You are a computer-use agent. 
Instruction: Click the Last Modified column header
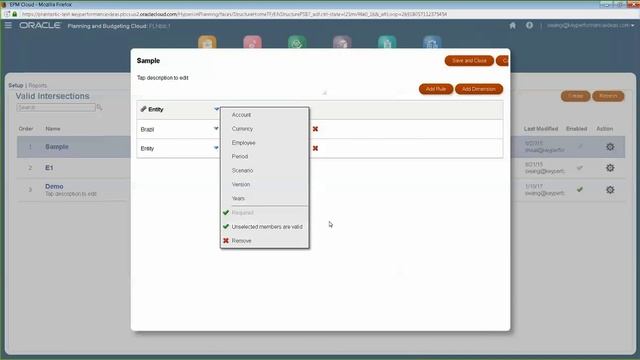pyautogui.click(x=541, y=129)
